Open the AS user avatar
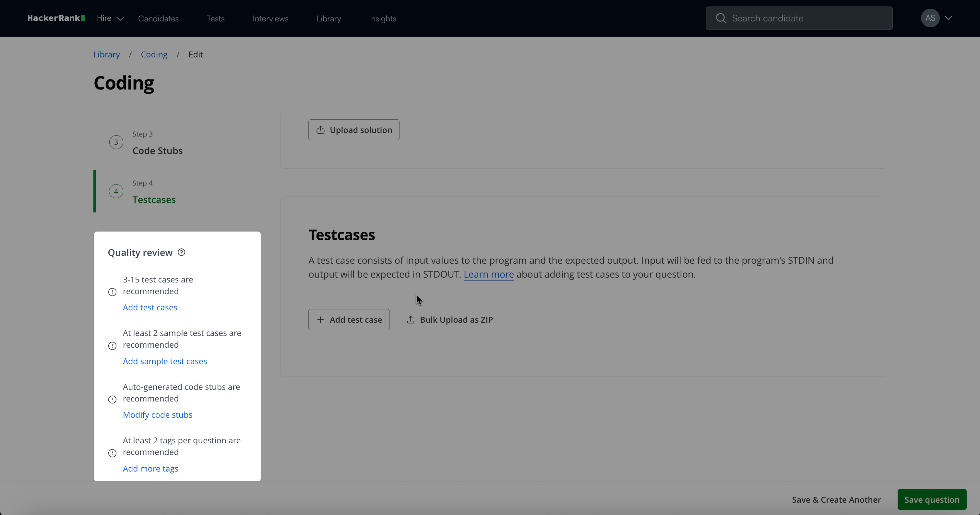Image resolution: width=980 pixels, height=515 pixels. [x=930, y=18]
